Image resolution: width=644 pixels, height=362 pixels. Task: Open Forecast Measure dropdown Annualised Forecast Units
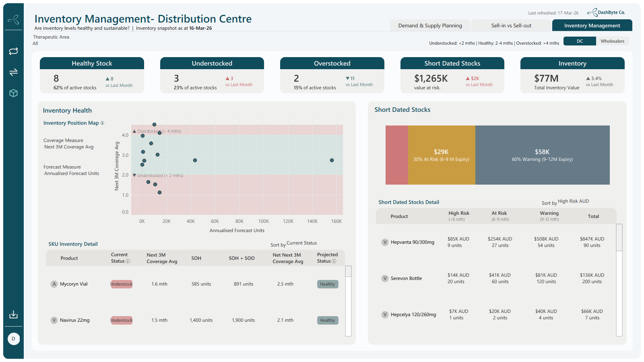[x=72, y=173]
